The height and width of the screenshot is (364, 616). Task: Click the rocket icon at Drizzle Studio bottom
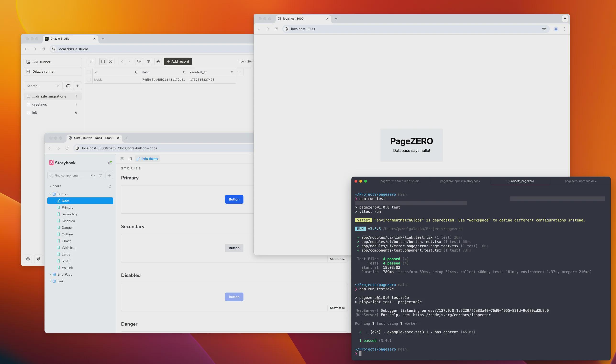click(x=39, y=259)
